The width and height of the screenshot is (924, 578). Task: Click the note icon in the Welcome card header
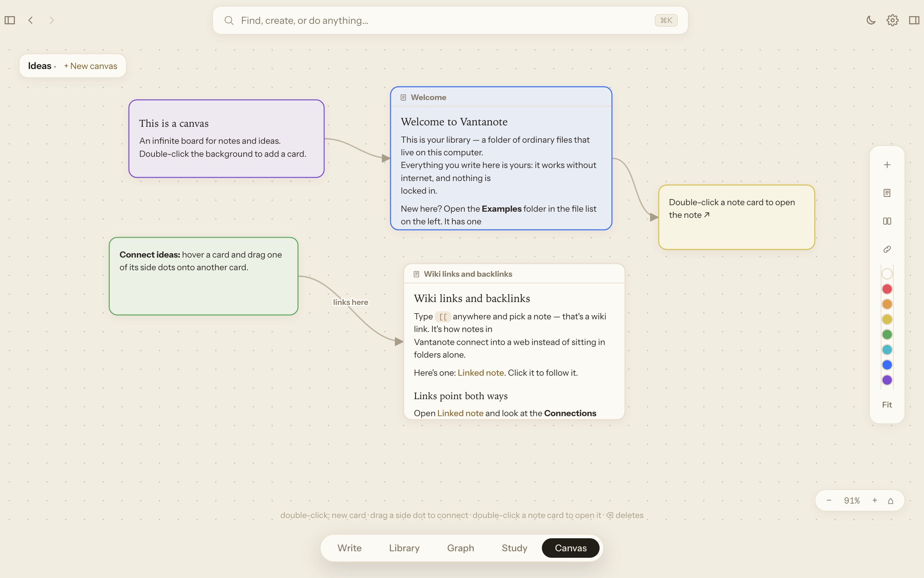(403, 98)
